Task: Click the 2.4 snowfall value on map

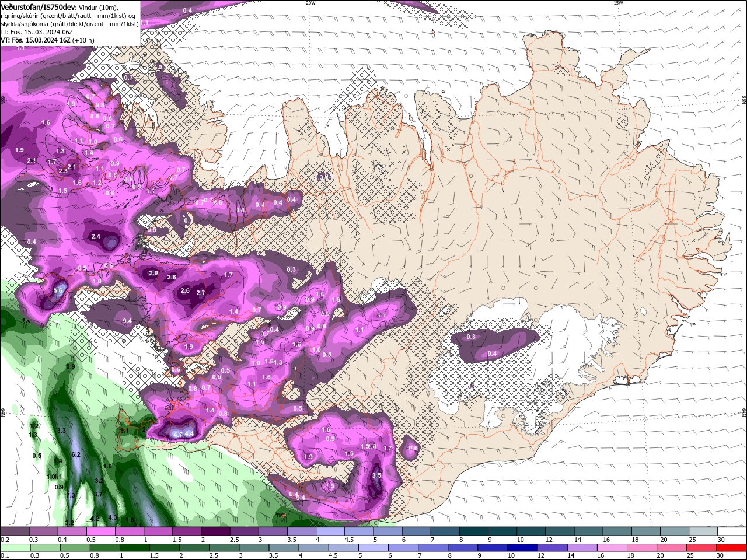Action: tap(96, 236)
